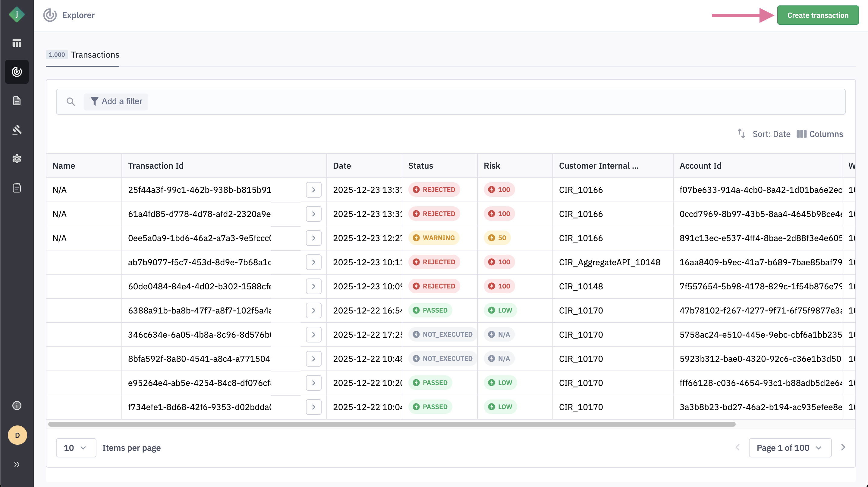868x487 pixels.
Task: Open the notebook icon in the sidebar
Action: [x=17, y=187]
